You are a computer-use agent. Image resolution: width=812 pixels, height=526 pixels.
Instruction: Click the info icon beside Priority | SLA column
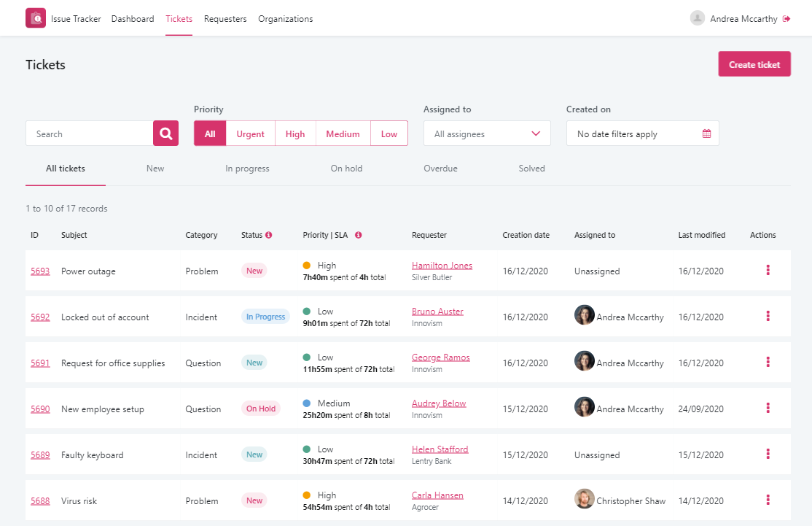(358, 235)
